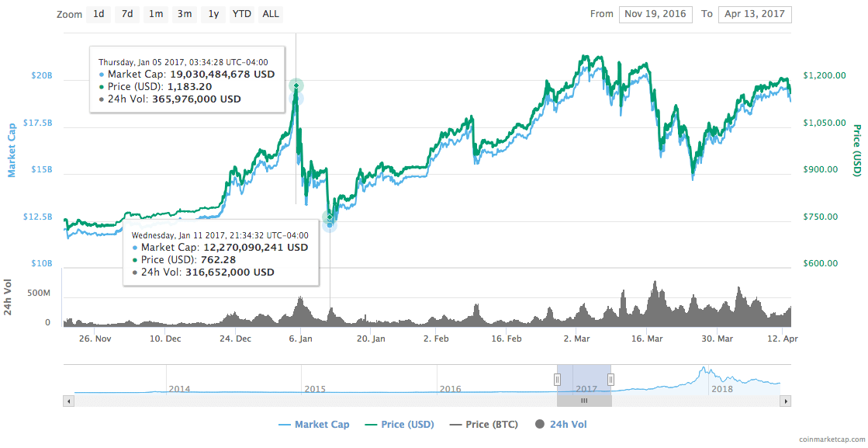This screenshot has height=448, width=868.
Task: Click the 2016 label in the navigator
Action: coord(451,389)
